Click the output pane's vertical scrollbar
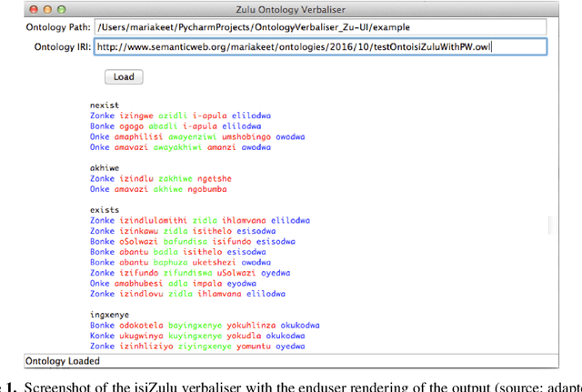 pos(547,223)
